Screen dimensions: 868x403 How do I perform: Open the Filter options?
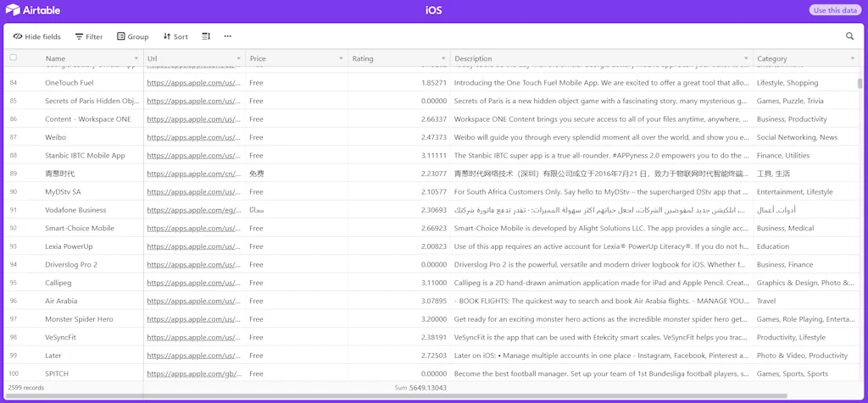click(x=88, y=36)
